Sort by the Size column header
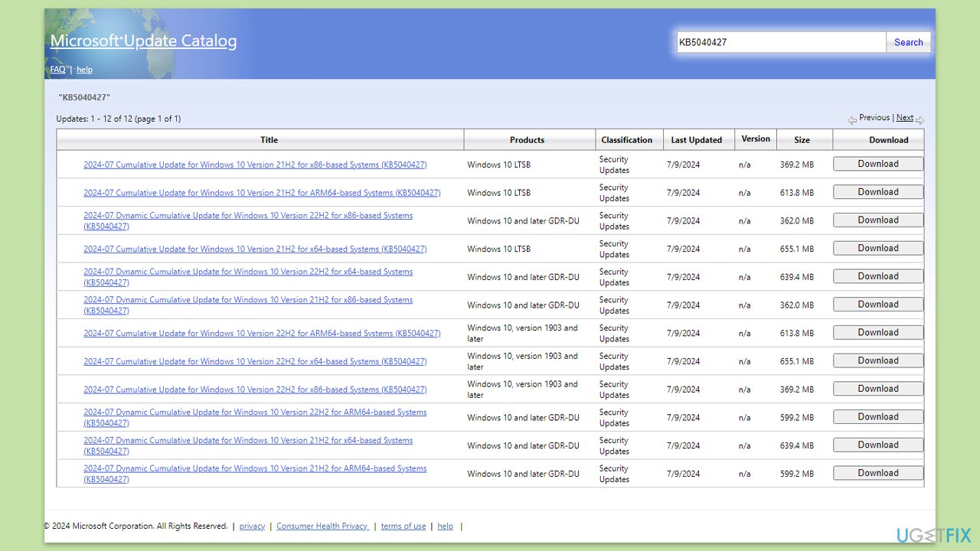Image resolution: width=980 pixels, height=551 pixels. 804,140
